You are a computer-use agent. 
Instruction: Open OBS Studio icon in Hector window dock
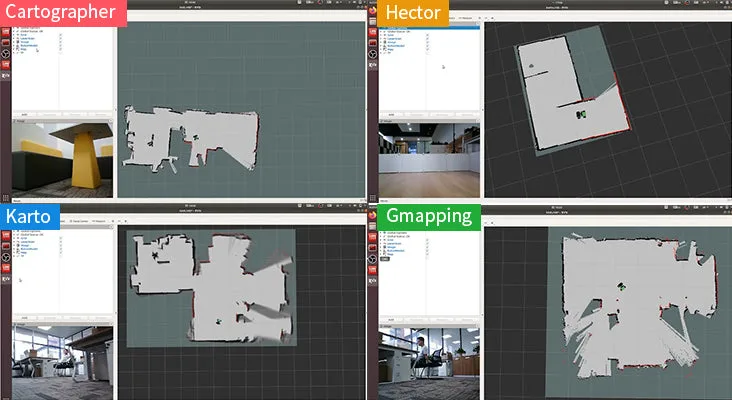tap(372, 54)
